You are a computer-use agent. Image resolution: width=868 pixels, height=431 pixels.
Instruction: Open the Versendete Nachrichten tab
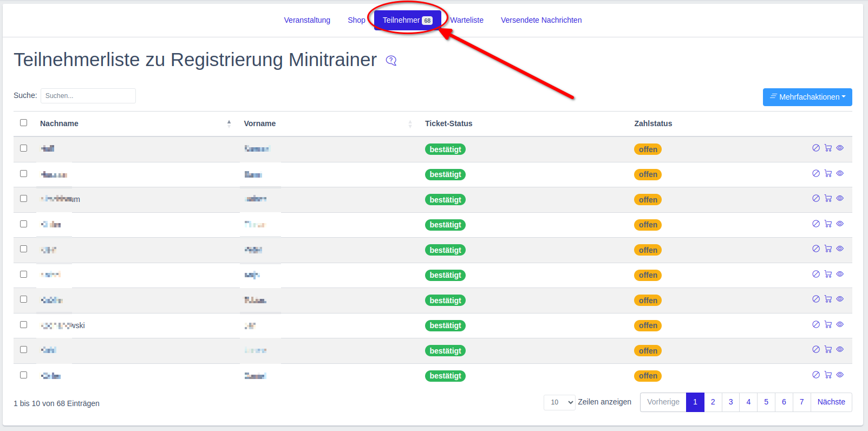tap(541, 20)
